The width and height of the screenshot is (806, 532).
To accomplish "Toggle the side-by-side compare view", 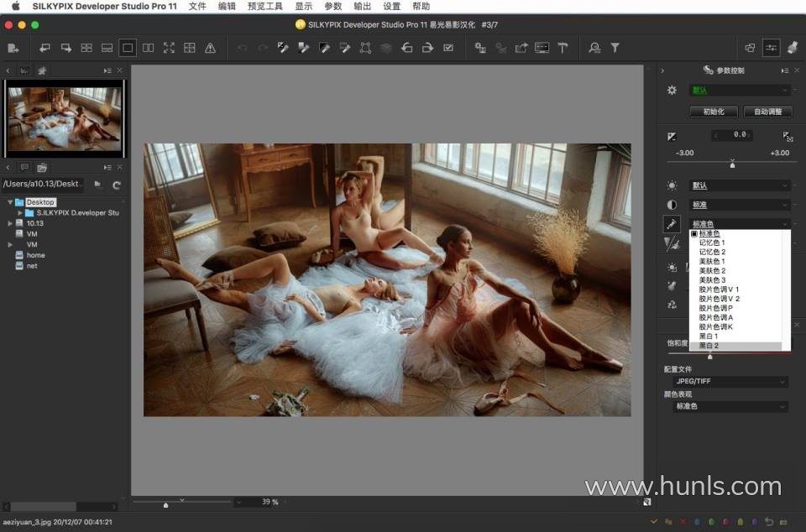I will click(x=149, y=48).
